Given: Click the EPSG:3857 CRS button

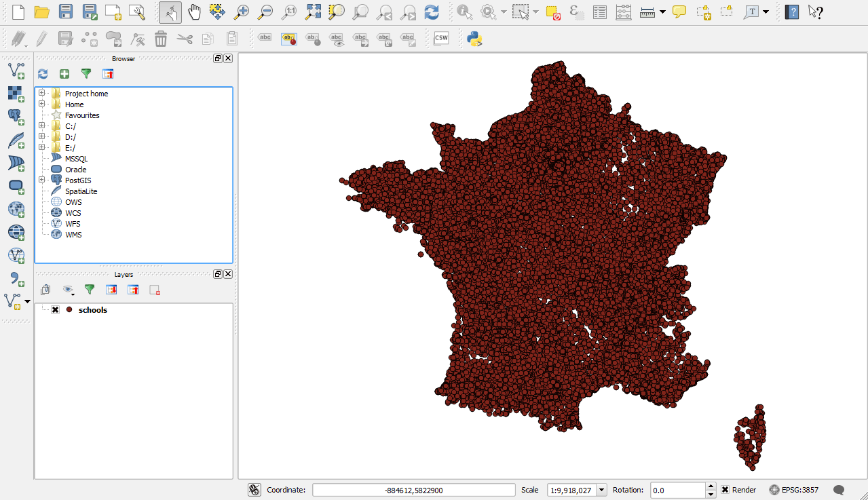Looking at the screenshot, I should 794,490.
